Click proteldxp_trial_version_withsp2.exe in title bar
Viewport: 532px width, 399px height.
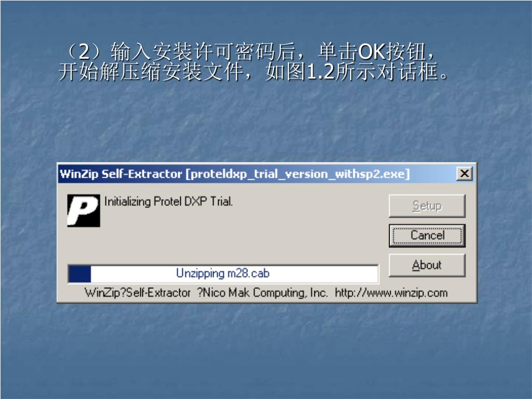[298, 174]
